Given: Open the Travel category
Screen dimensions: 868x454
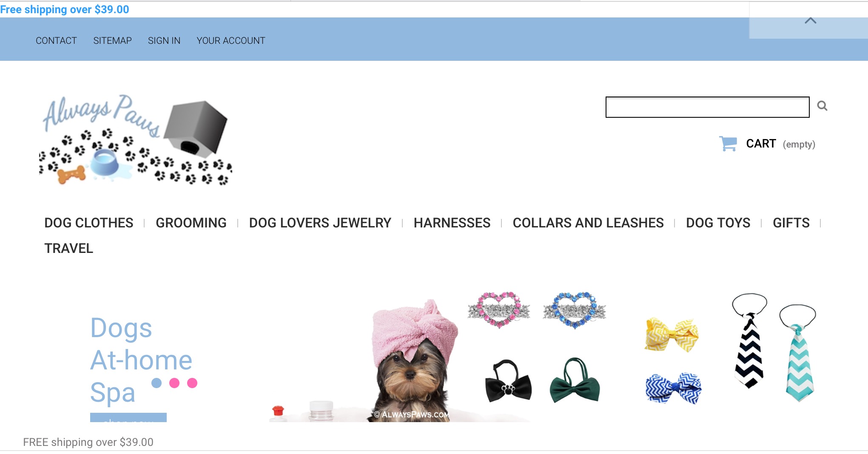Looking at the screenshot, I should [69, 248].
